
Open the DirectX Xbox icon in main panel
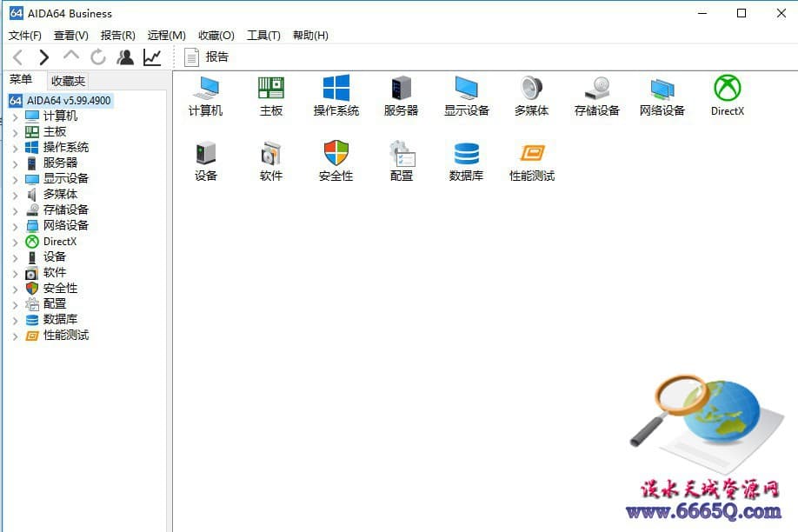(x=728, y=96)
